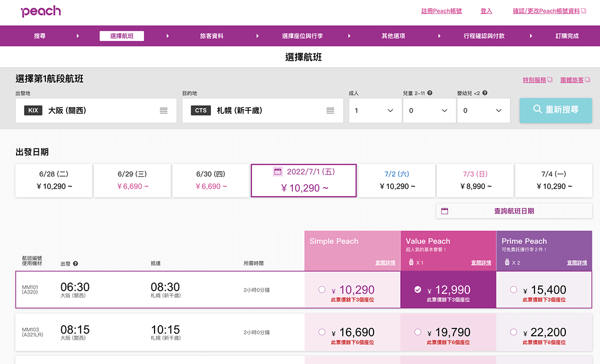Open 確認/更改Peach帳號資料 link

546,11
